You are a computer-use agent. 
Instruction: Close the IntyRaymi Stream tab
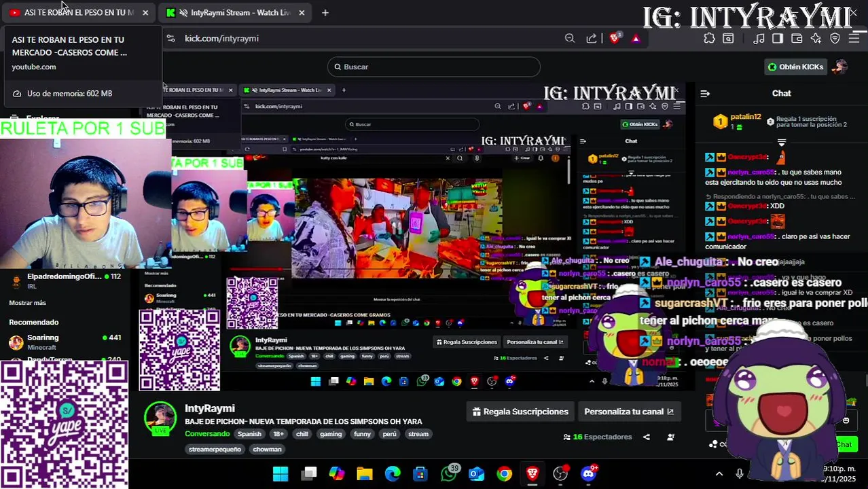(x=302, y=12)
